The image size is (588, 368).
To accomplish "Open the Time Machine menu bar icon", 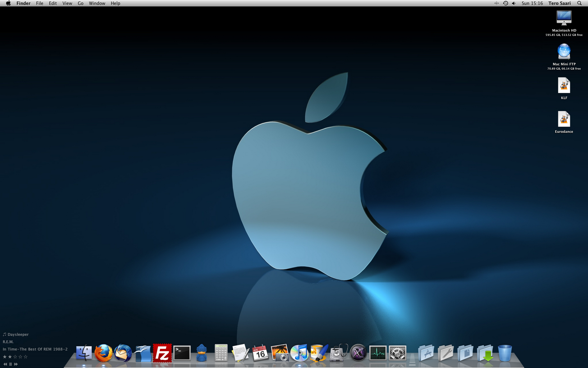I will [x=505, y=3].
